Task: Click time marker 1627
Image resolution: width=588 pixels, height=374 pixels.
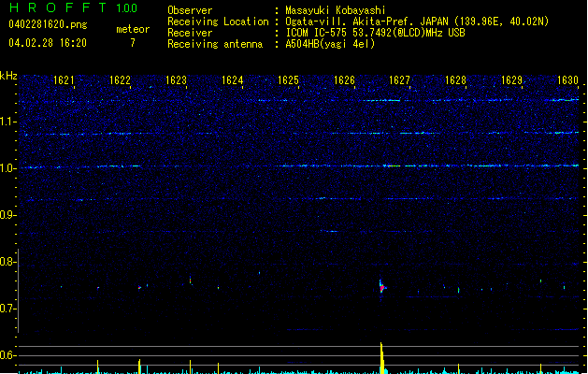Action: pyautogui.click(x=400, y=80)
